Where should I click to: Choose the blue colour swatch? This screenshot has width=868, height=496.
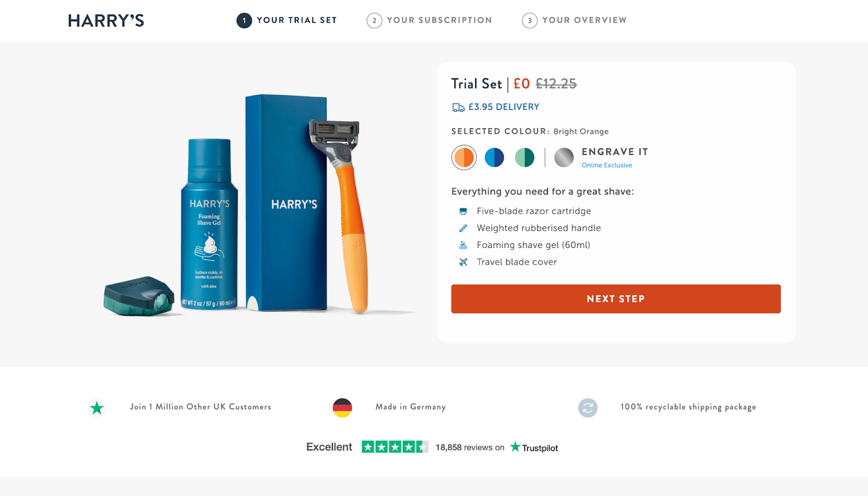[x=494, y=157]
